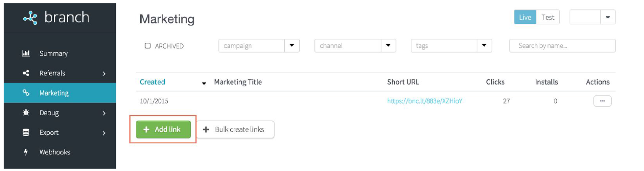
Task: Click inside the channel filter text box
Action: click(348, 45)
